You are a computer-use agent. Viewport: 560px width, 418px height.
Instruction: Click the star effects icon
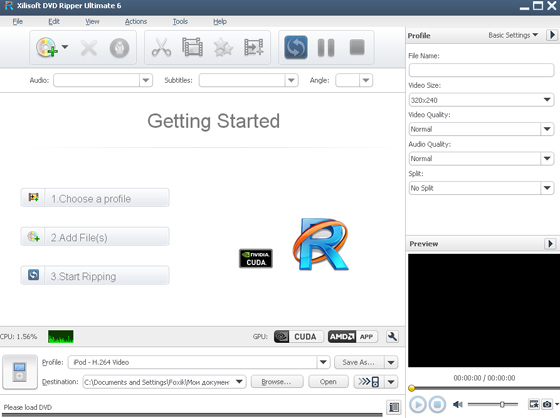pos(223,48)
